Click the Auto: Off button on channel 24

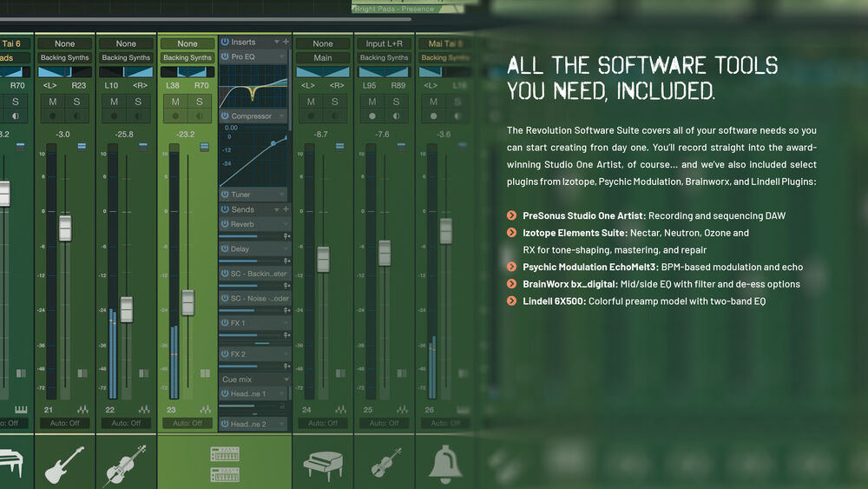point(323,423)
